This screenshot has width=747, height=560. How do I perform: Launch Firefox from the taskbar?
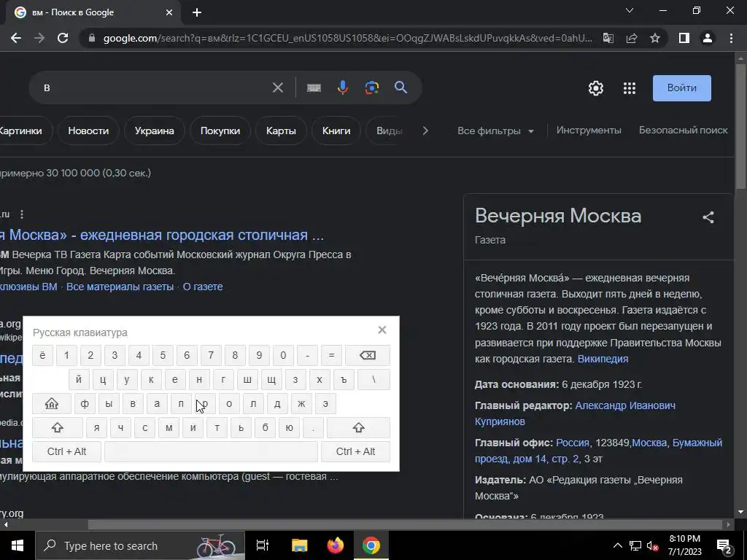[x=336, y=545]
